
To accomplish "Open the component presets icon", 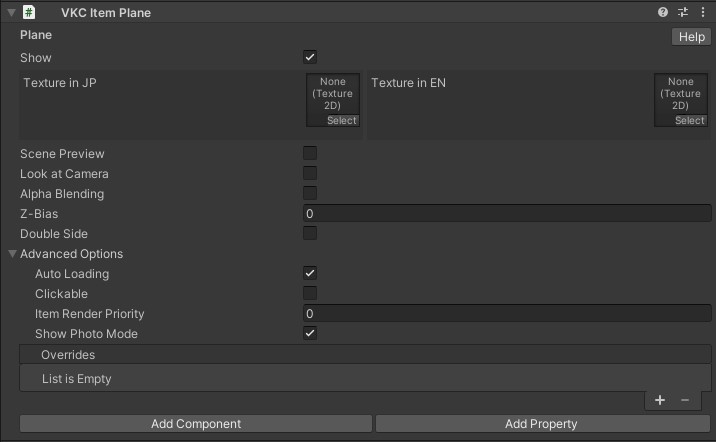I will (x=683, y=13).
